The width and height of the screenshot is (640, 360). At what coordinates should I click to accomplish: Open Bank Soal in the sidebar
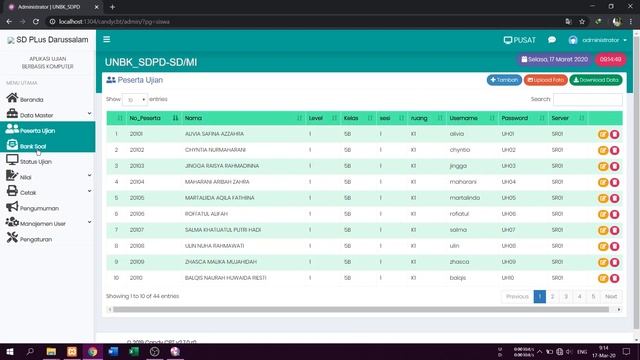click(48, 146)
